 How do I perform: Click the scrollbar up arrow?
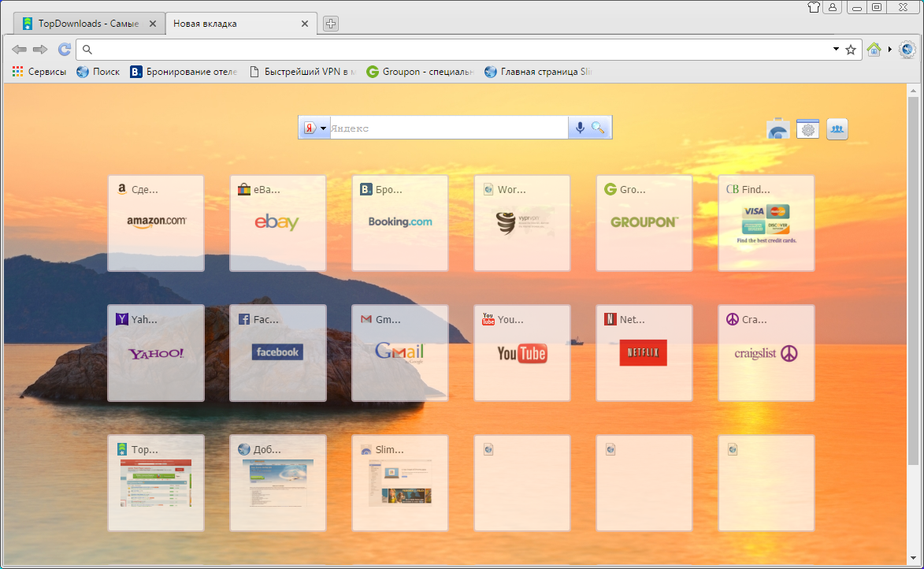913,91
